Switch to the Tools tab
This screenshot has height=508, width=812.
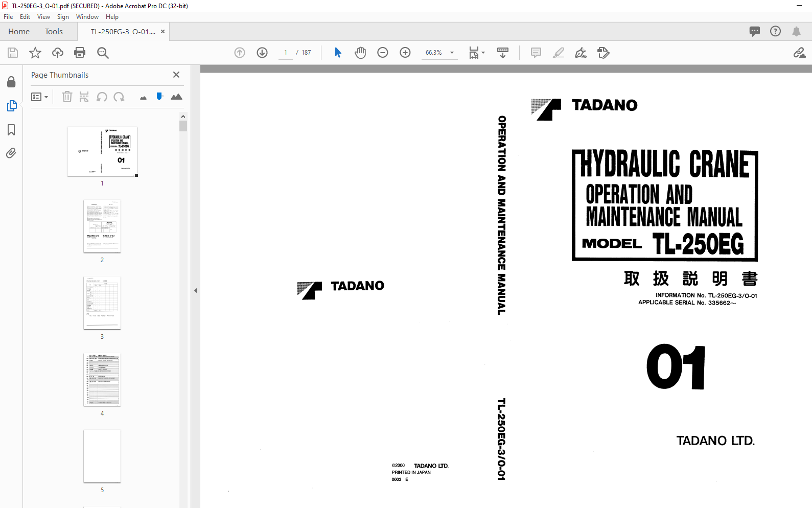pos(54,31)
